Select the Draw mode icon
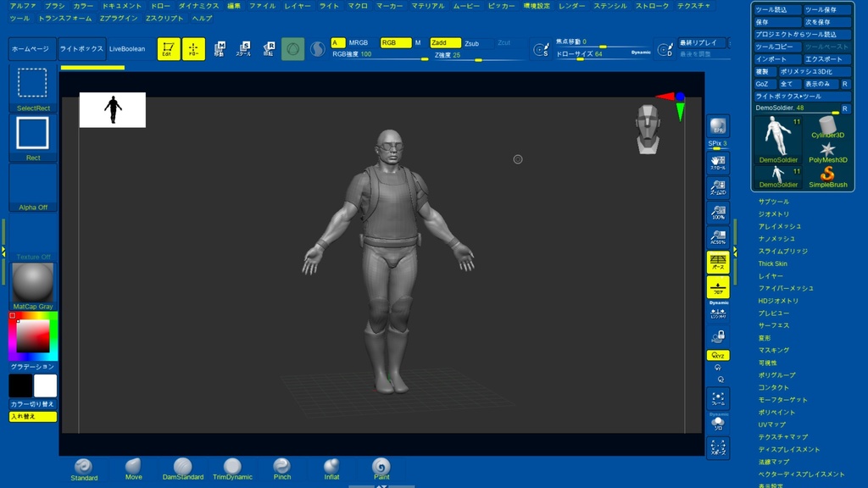This screenshot has width=868, height=488. tap(194, 48)
